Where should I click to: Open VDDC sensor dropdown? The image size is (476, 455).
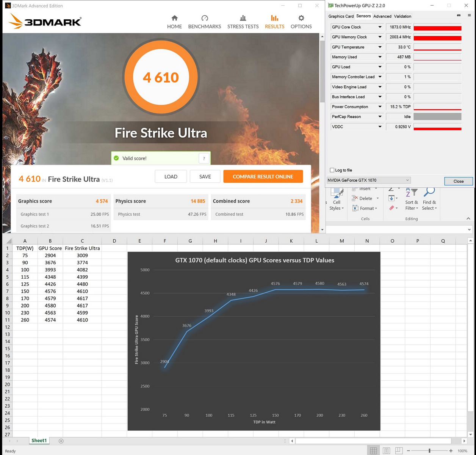tap(380, 127)
